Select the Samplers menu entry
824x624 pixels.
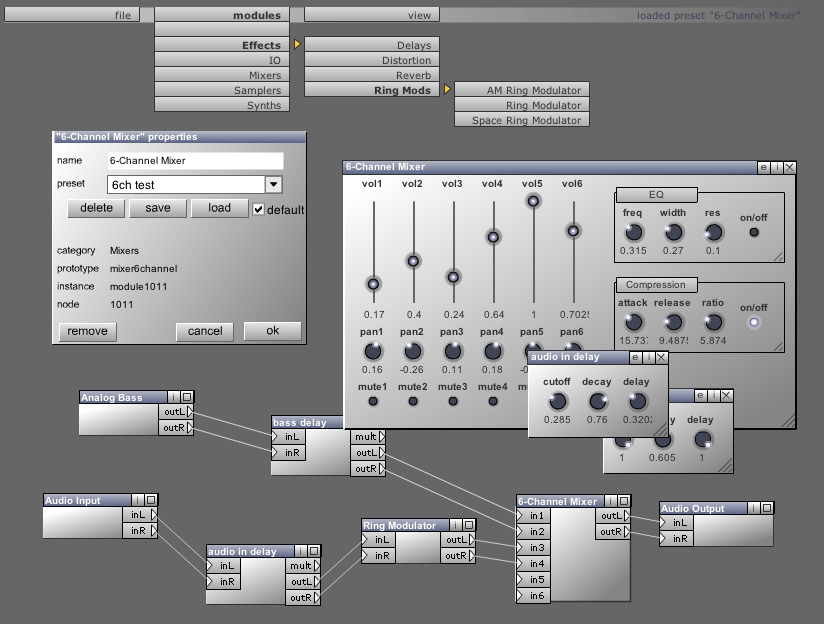[x=222, y=90]
